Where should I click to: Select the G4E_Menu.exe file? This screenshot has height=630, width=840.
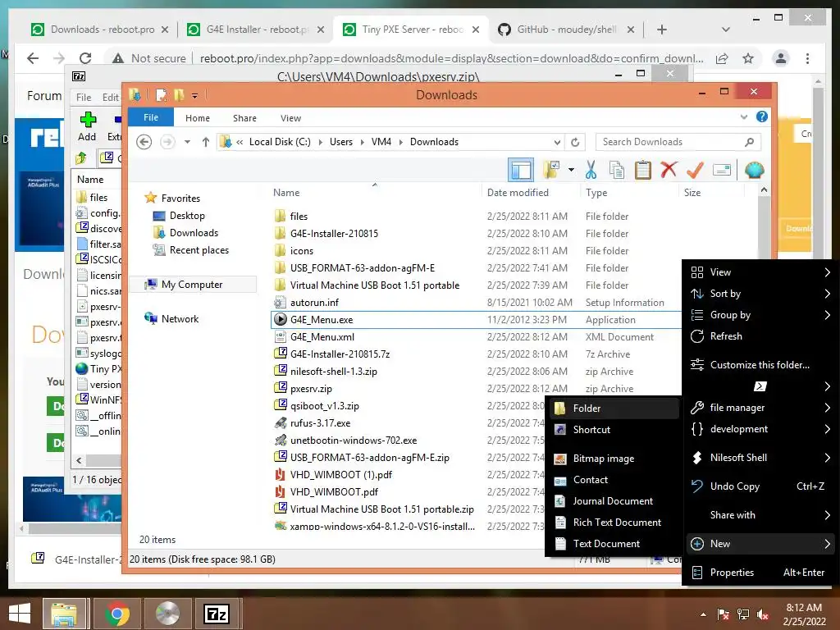pos(322,320)
